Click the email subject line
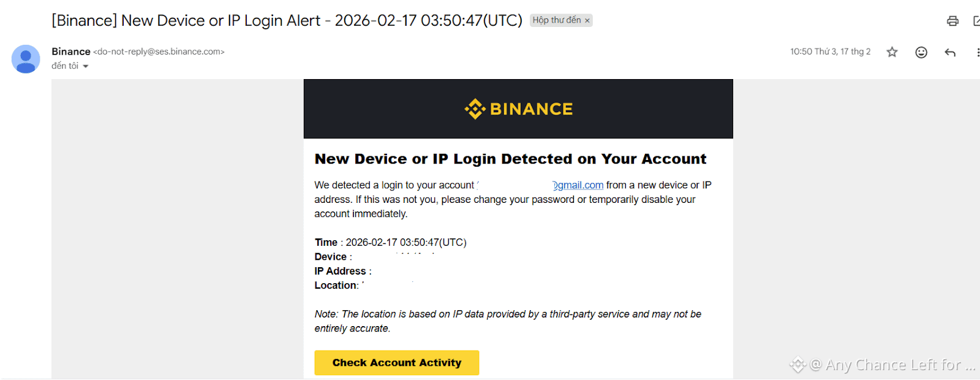The width and height of the screenshot is (980, 380). [287, 20]
